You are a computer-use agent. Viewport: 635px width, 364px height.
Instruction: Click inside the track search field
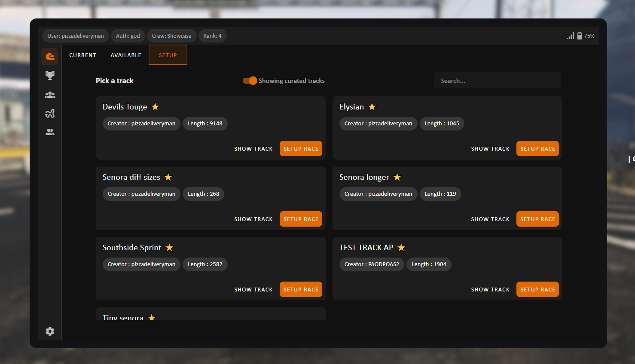[497, 80]
